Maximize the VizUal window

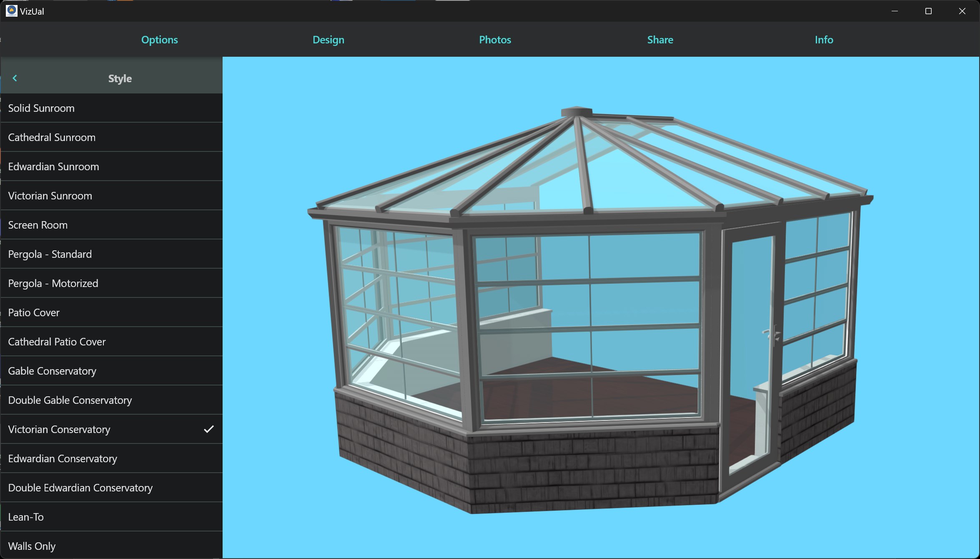[928, 11]
